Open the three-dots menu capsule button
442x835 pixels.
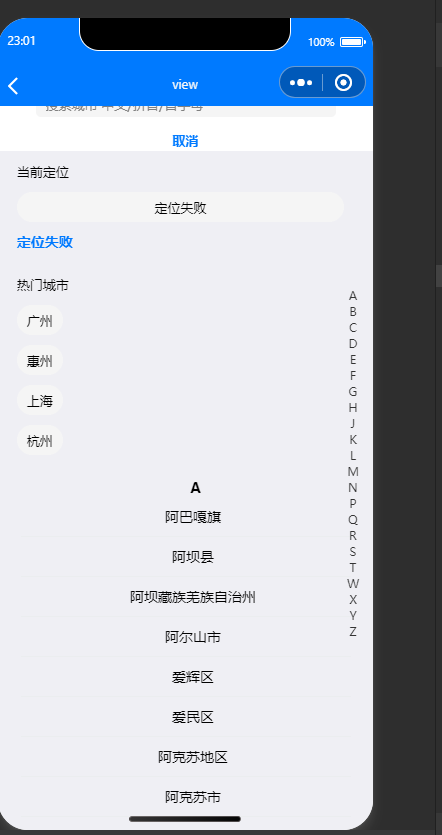(x=301, y=83)
